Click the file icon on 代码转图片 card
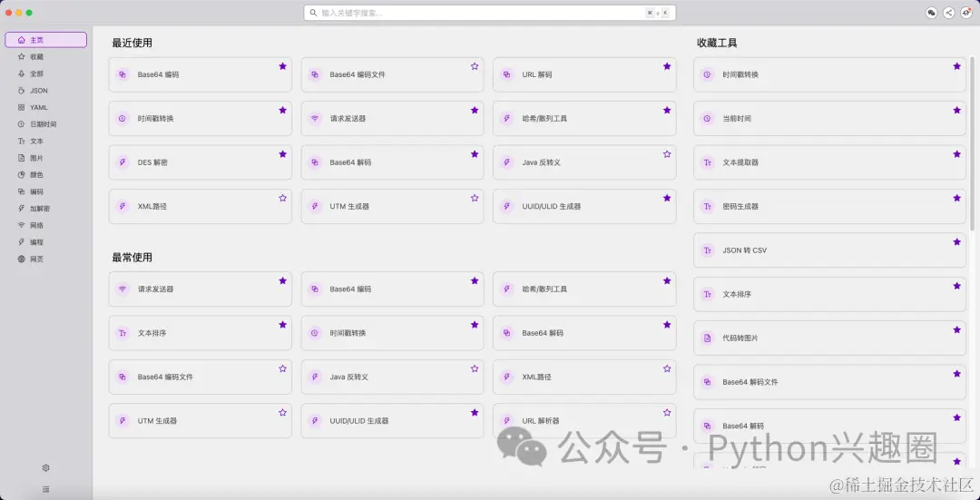The image size is (980, 500). (708, 338)
